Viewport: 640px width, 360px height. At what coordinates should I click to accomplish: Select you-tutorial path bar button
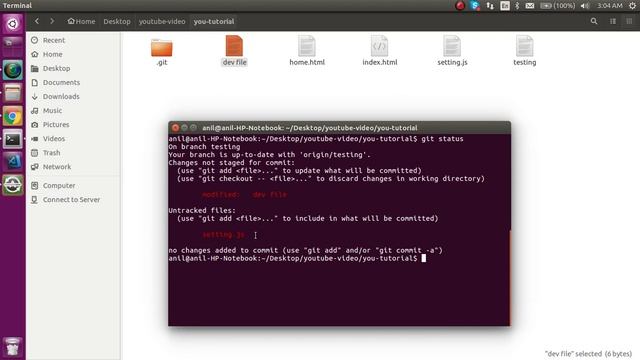point(214,21)
